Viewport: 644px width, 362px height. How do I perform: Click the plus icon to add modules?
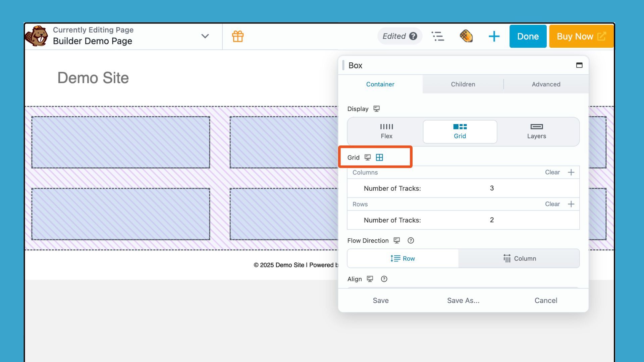tap(494, 36)
